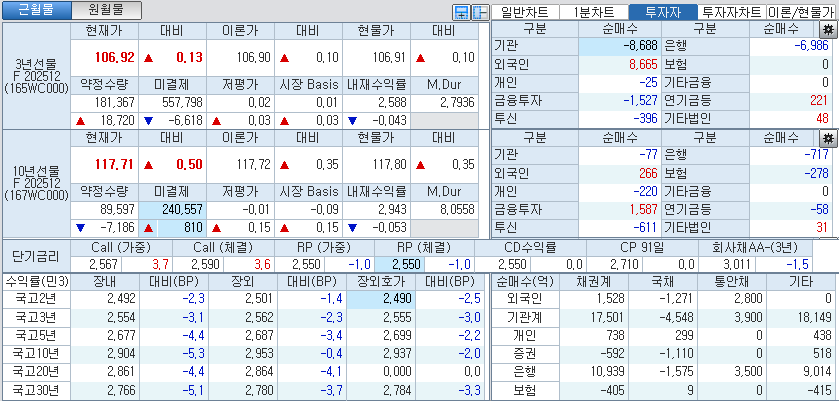Click the 국고30년 장외호가 value 2.784

[398, 390]
